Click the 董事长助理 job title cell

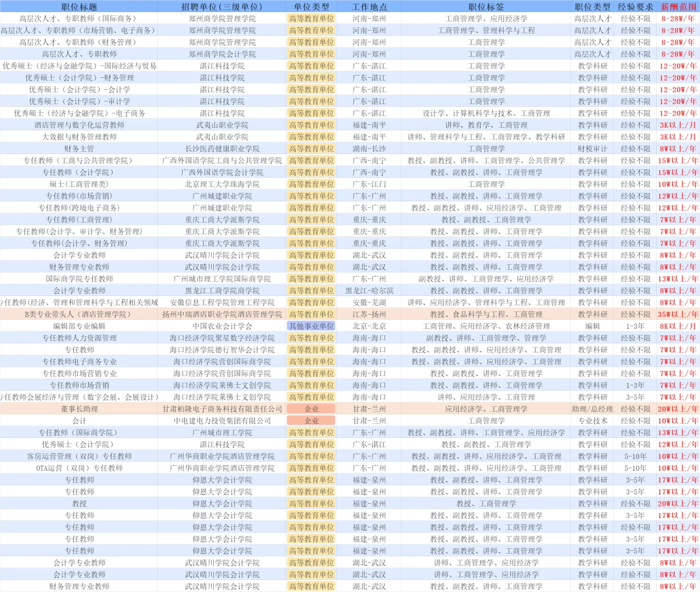(79, 409)
